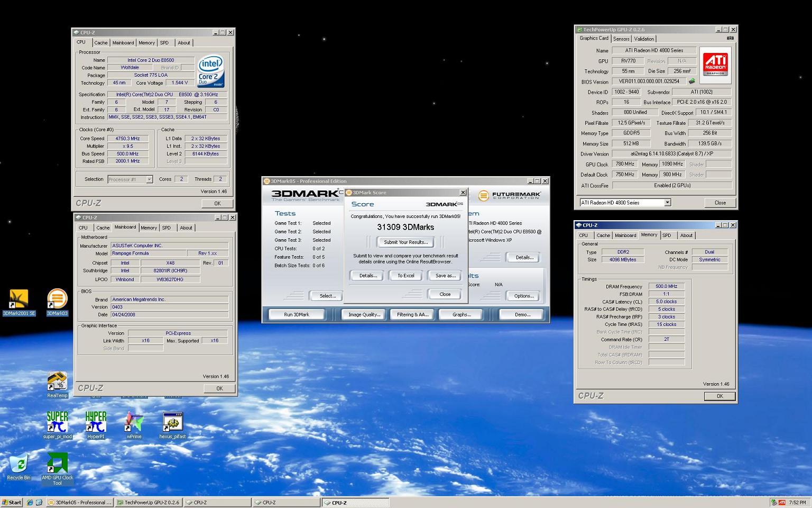Open the super_pi_mod desktop icon

pos(57,425)
